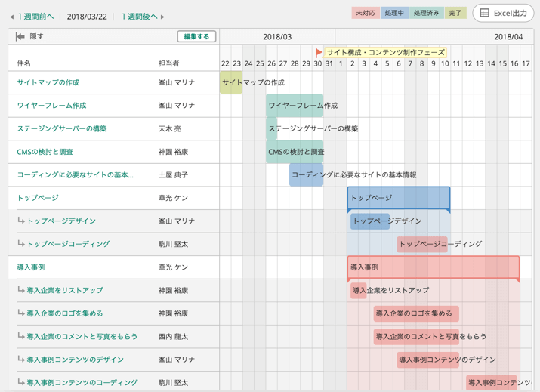Open the CMSの検討と調査 task
The width and height of the screenshot is (540, 392).
(x=45, y=152)
